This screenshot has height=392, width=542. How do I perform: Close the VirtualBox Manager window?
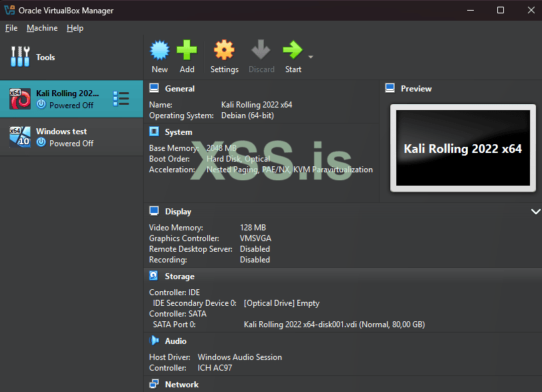531,11
